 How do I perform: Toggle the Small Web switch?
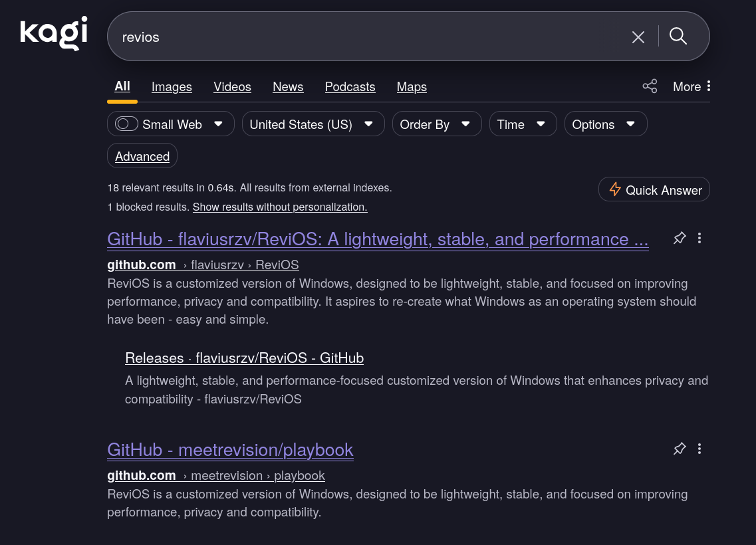click(x=126, y=124)
